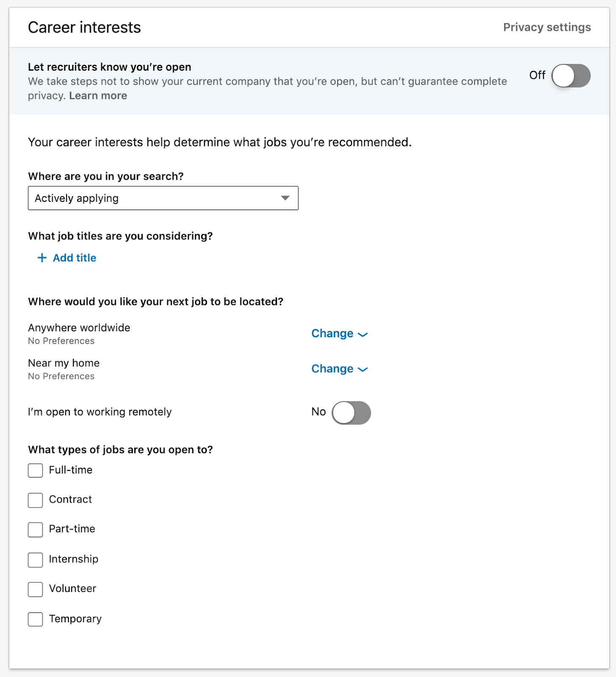Check the Full-time job type
This screenshot has height=677, width=616.
pyautogui.click(x=36, y=471)
